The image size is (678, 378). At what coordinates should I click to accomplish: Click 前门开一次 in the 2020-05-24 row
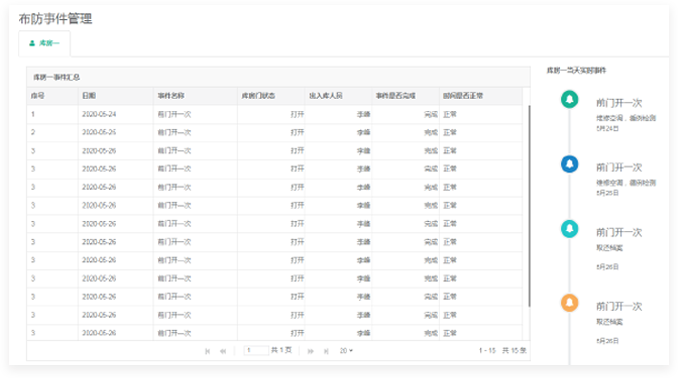[x=174, y=115]
